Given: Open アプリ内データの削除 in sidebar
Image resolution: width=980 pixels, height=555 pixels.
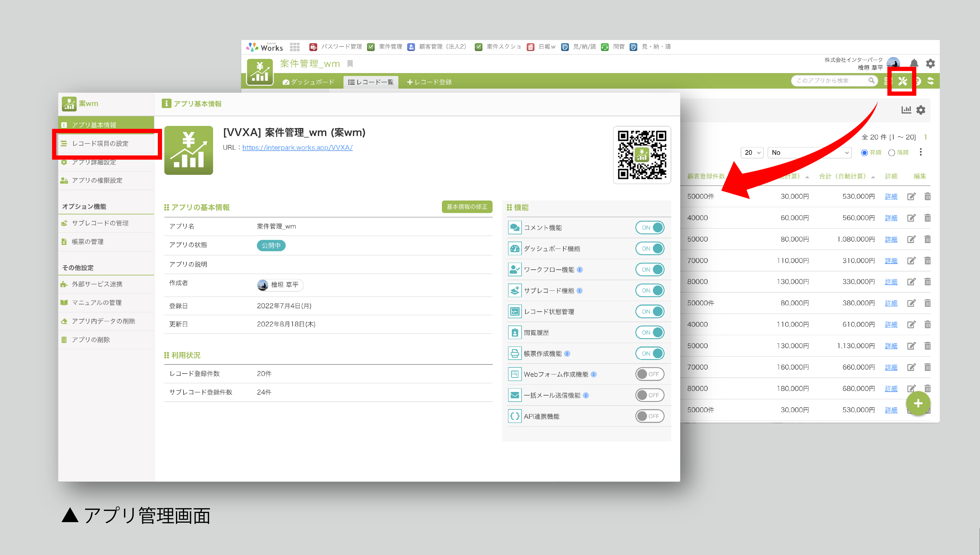Looking at the screenshot, I should click(x=106, y=321).
